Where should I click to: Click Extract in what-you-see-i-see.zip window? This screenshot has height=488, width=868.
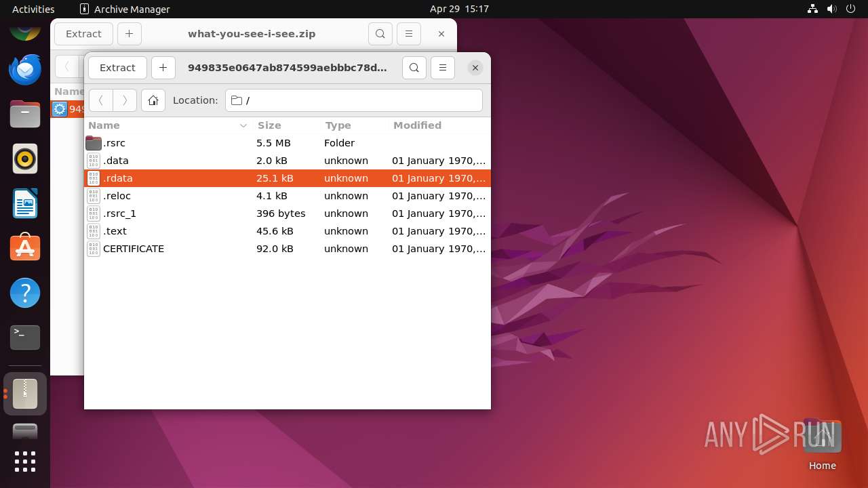[x=83, y=34]
